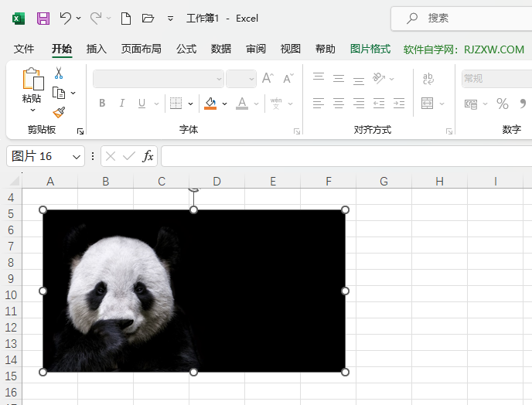Expand the borders dropdown arrow

click(191, 104)
